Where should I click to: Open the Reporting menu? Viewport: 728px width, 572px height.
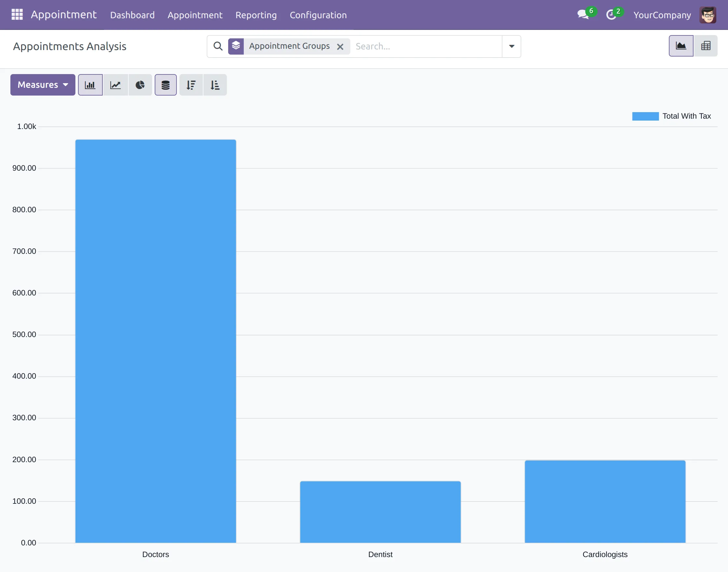[x=256, y=15]
